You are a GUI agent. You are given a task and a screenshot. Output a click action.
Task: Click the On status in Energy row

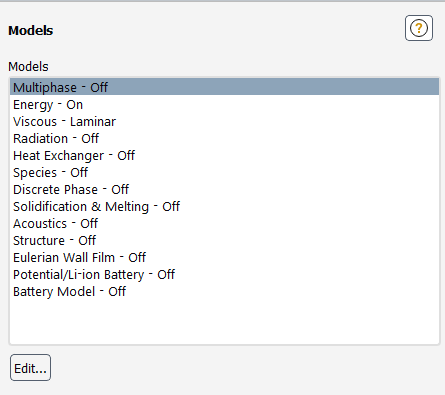coord(74,105)
